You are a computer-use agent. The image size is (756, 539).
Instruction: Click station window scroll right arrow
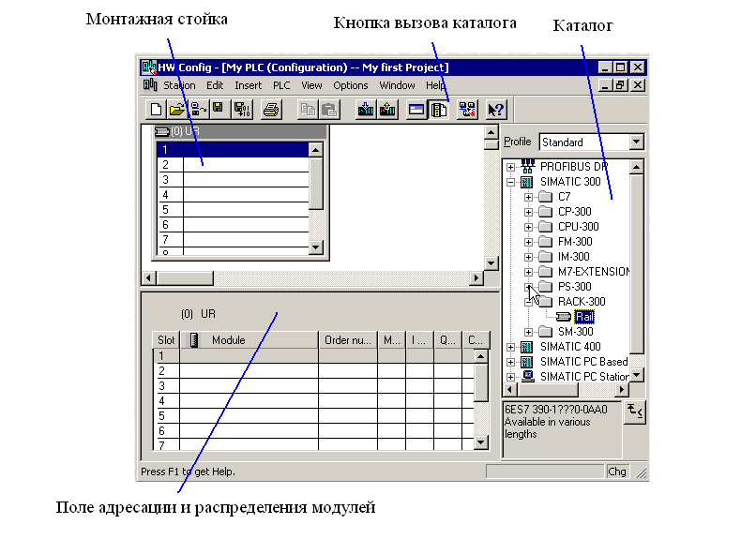476,277
